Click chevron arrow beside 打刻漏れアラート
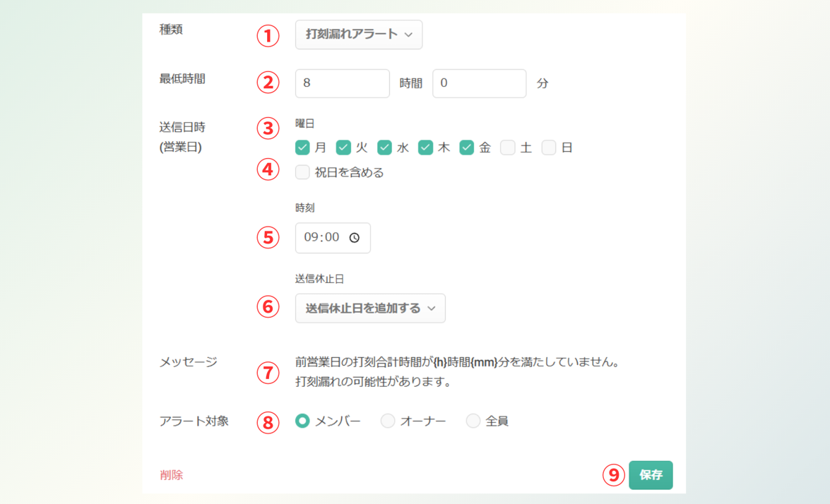 (x=409, y=35)
